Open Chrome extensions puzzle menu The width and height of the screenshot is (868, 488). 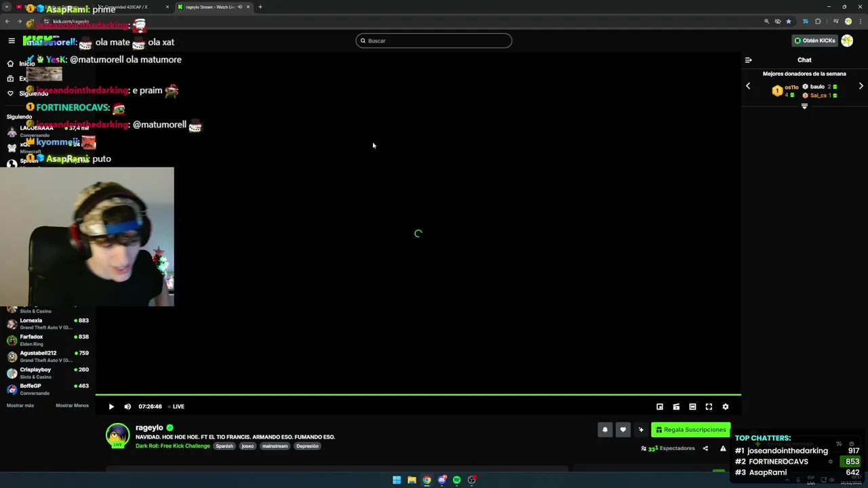[818, 21]
